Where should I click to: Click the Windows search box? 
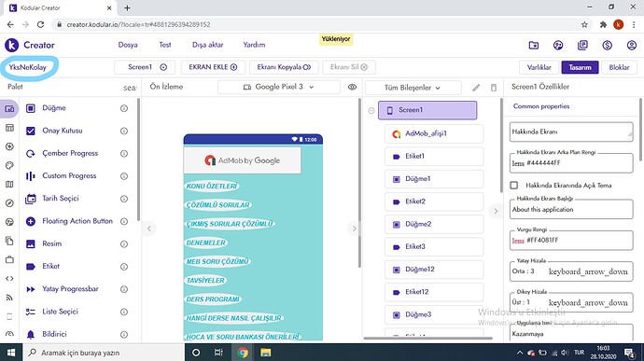pos(103,353)
